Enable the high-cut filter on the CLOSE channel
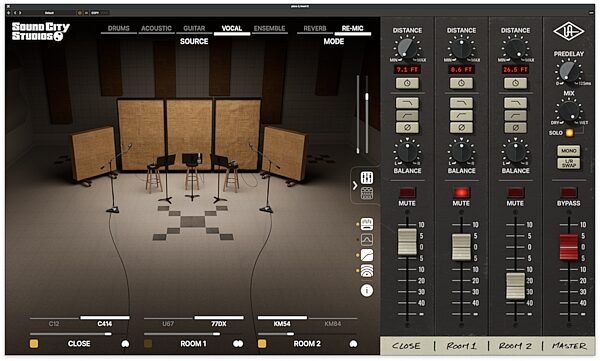The image size is (600, 361). click(407, 103)
